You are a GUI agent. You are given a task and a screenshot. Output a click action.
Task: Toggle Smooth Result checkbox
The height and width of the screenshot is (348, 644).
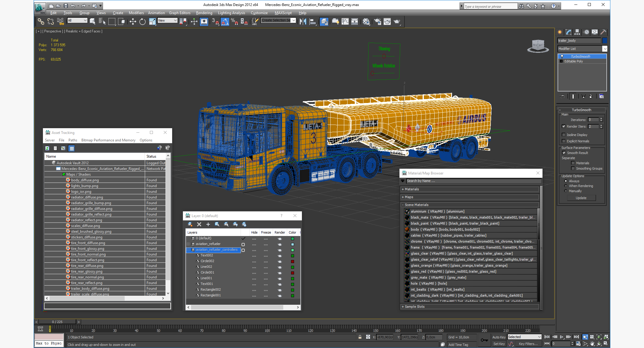click(564, 153)
